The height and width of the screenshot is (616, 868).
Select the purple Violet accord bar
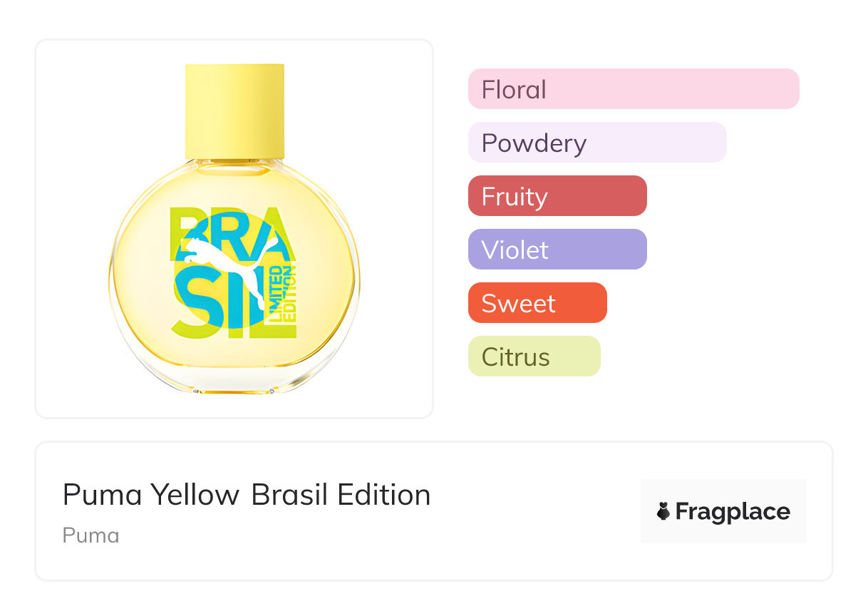pos(557,250)
